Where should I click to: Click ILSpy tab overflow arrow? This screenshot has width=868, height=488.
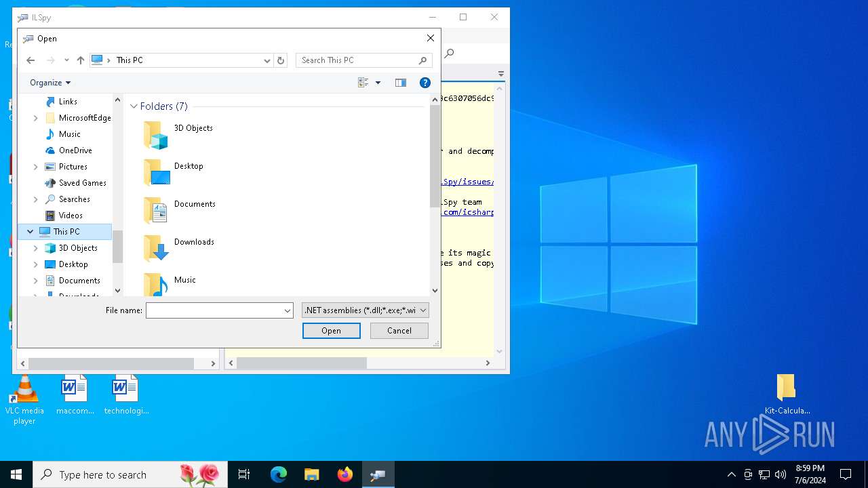click(501, 73)
